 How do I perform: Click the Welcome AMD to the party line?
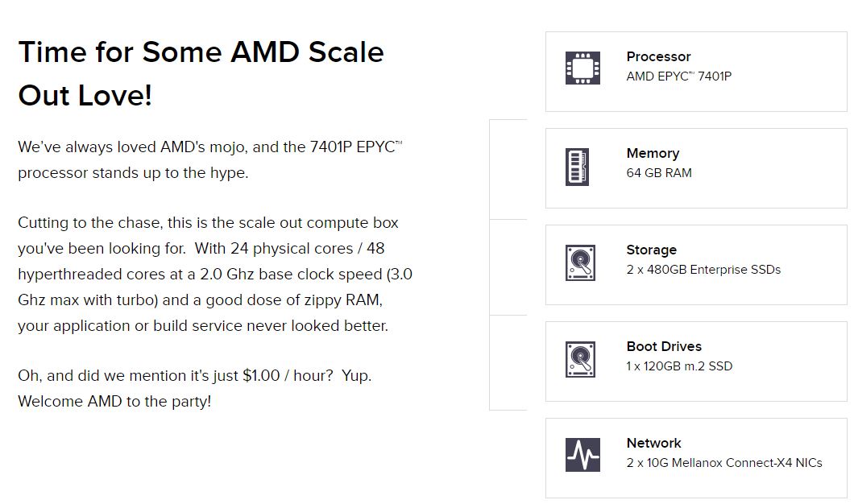114,401
